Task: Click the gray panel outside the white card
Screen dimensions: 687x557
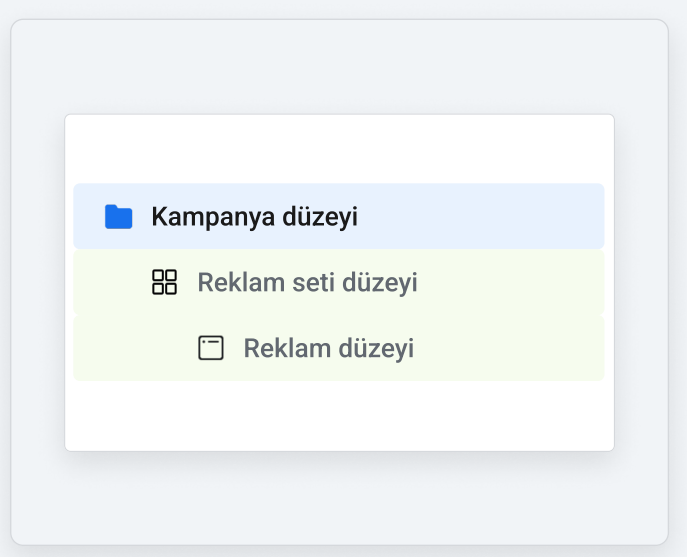Action: coord(340,66)
